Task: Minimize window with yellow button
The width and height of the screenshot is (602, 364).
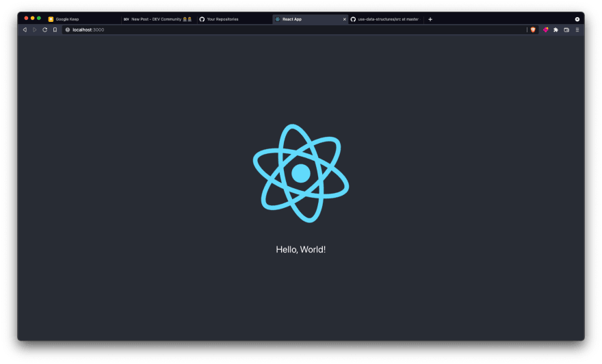Action: click(33, 18)
